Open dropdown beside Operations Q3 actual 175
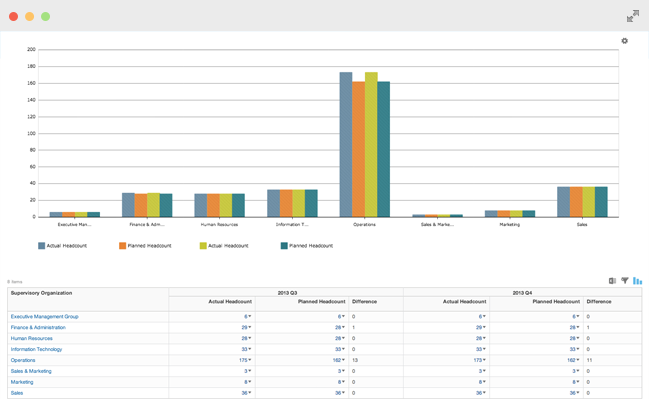 coord(250,360)
